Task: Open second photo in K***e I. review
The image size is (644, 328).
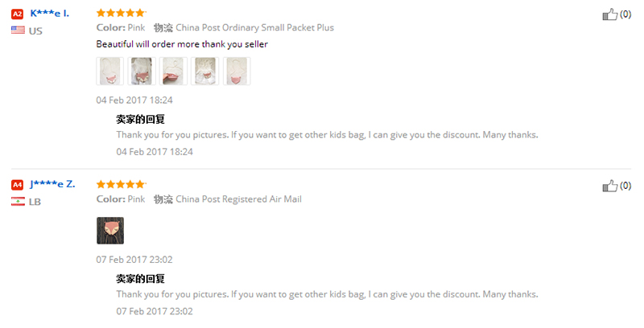Action: [142, 71]
